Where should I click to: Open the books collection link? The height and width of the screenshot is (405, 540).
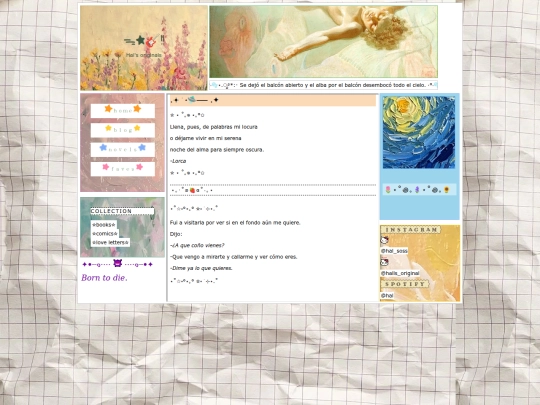click(x=104, y=225)
